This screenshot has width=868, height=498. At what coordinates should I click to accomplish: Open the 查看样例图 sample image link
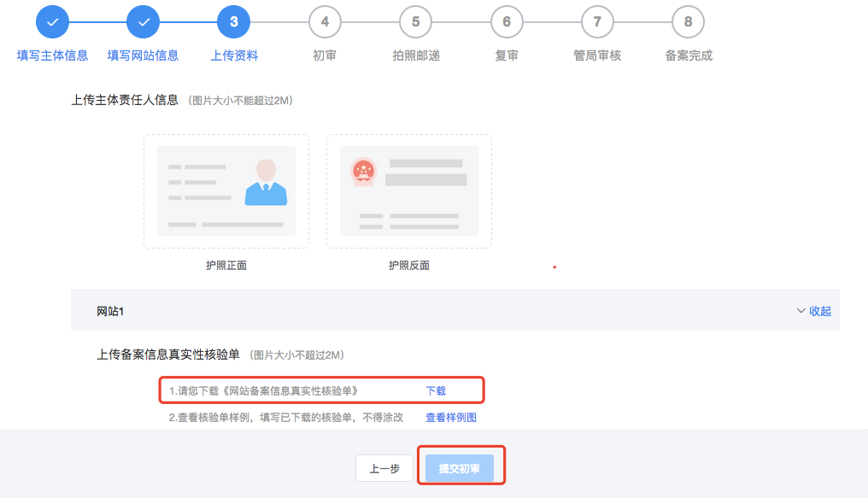pos(451,418)
